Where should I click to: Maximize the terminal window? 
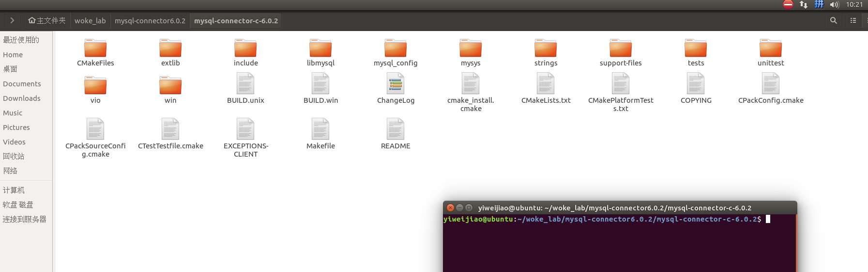469,208
